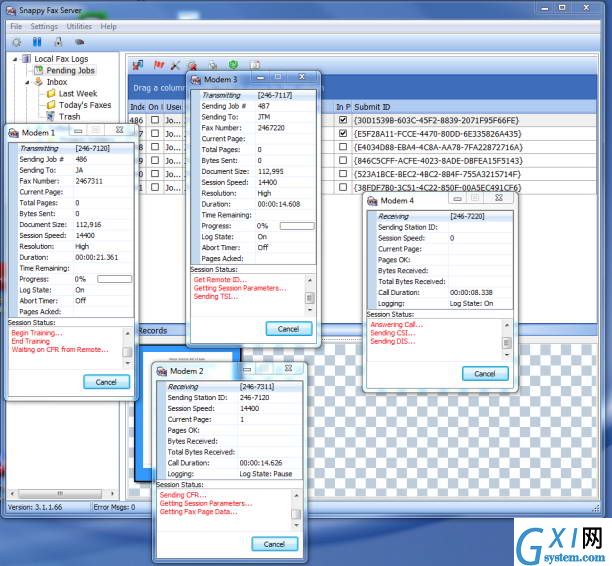Click the Modem 3 window title icon

pos(196,80)
